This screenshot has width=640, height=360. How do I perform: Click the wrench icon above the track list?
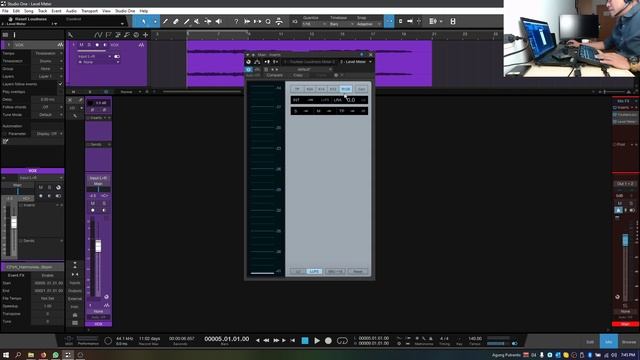(70, 35)
